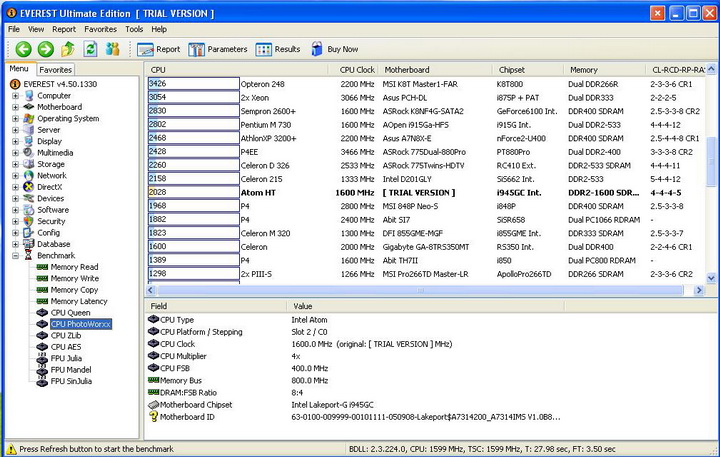Expand the Storage tree node
The image size is (720, 457).
tap(15, 164)
